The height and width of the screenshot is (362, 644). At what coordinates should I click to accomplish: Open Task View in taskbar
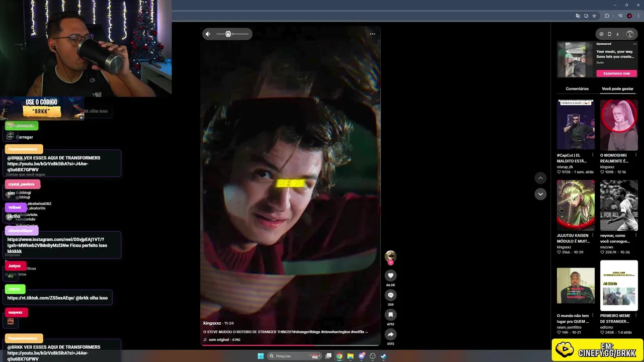pyautogui.click(x=329, y=356)
